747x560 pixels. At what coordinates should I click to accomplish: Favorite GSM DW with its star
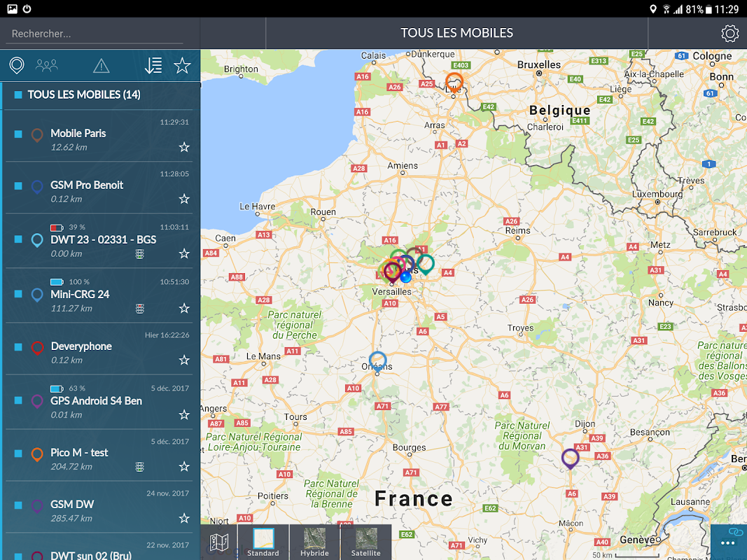pos(184,518)
